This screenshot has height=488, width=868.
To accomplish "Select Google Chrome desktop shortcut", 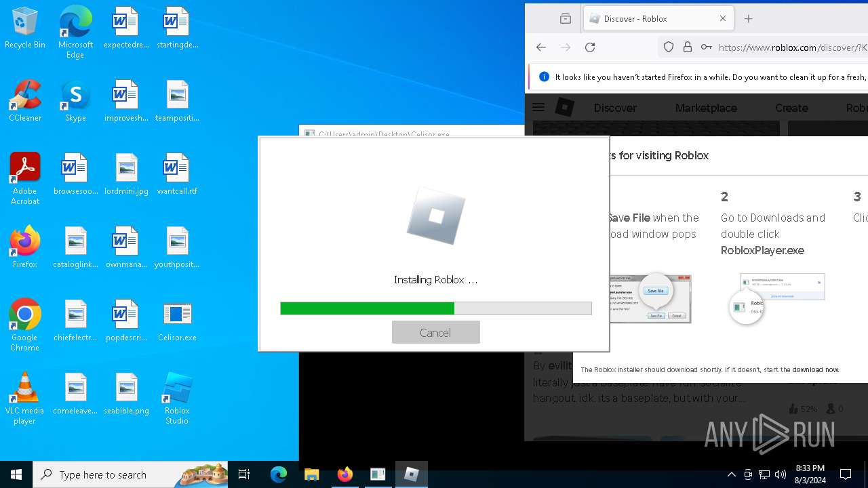I will (x=25, y=325).
